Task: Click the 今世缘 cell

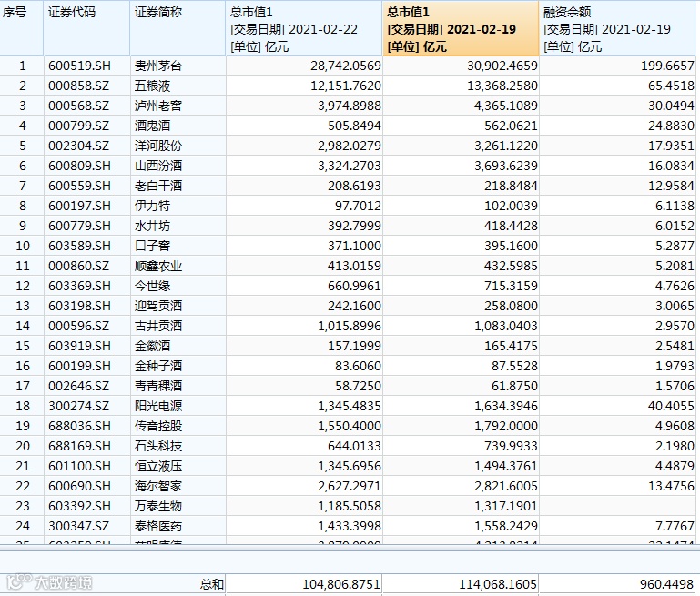Action: click(x=153, y=286)
